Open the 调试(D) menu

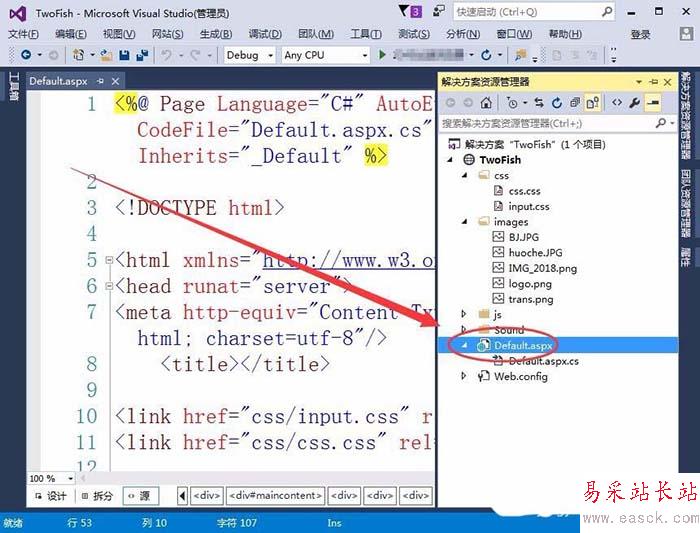[x=265, y=34]
